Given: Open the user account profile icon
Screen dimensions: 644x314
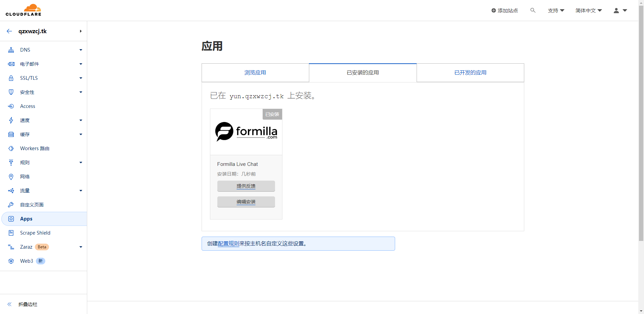Looking at the screenshot, I should point(616,11).
